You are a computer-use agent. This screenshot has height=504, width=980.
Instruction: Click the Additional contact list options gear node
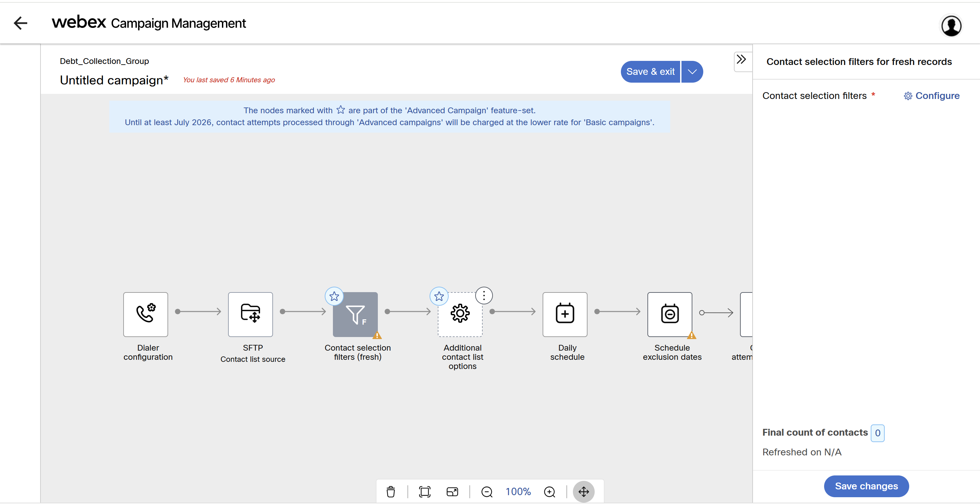click(460, 314)
